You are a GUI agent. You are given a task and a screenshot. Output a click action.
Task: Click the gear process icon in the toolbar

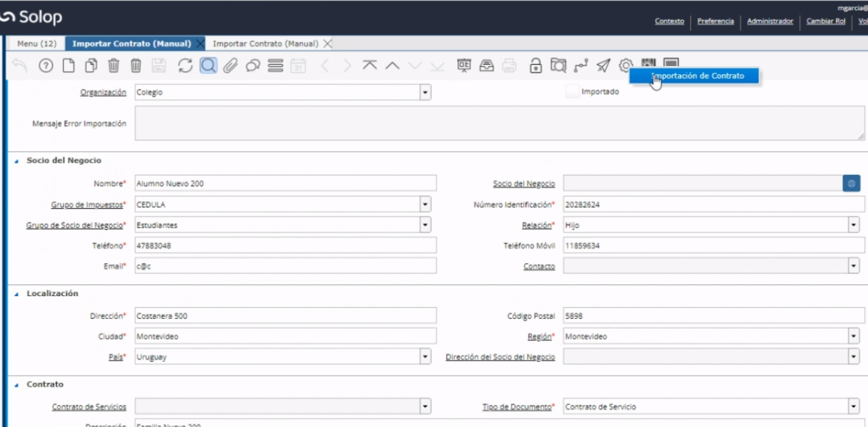pyautogui.click(x=625, y=66)
